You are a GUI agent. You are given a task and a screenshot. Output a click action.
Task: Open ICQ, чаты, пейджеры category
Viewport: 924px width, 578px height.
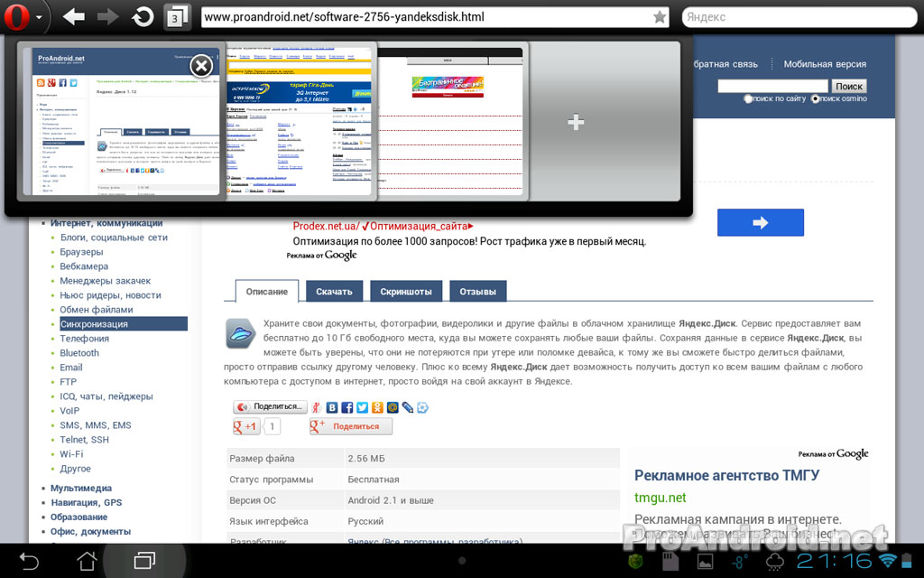(x=106, y=396)
